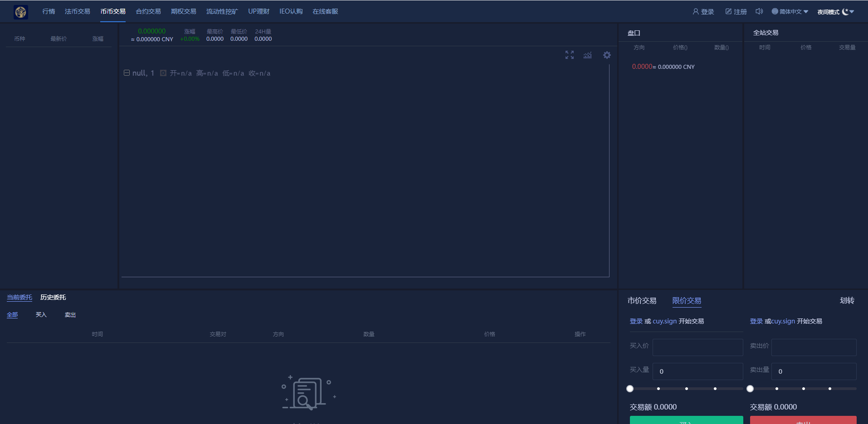
Task: Filter orders by 卖出
Action: click(x=70, y=315)
